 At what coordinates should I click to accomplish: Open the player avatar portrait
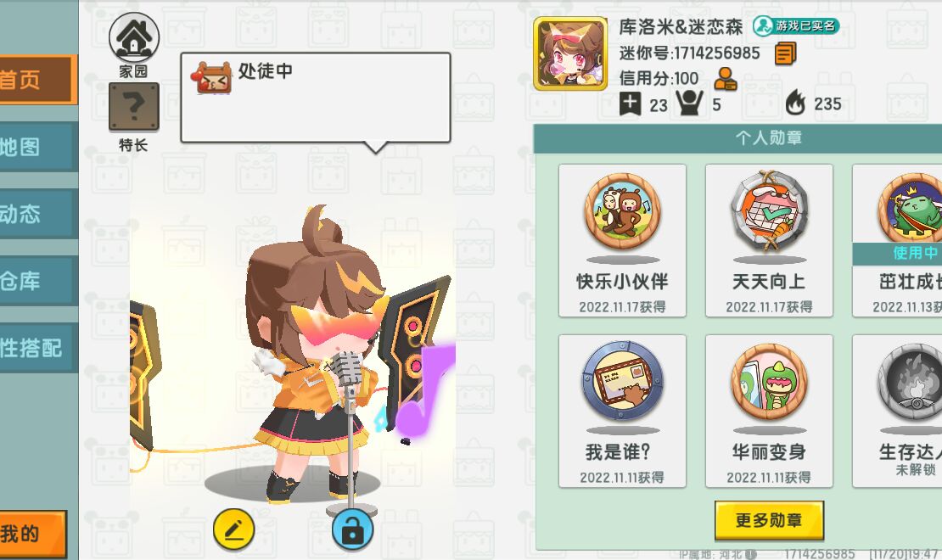570,53
